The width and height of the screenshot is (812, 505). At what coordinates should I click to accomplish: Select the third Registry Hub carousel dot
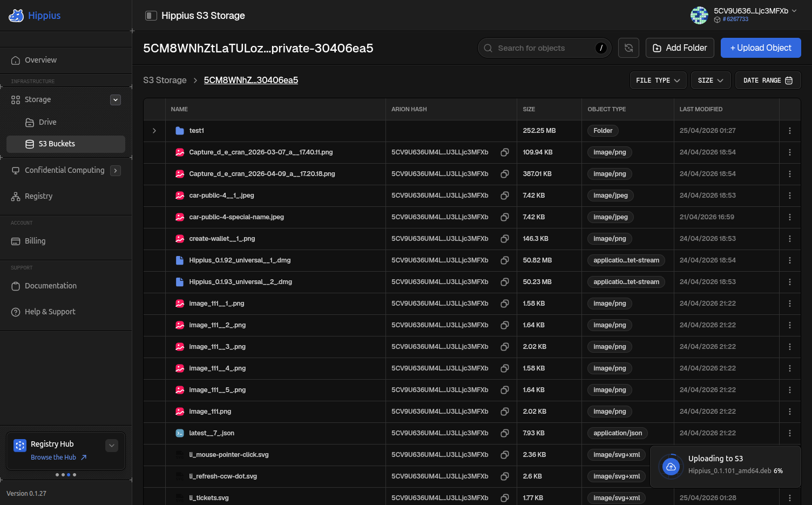[x=68, y=475]
